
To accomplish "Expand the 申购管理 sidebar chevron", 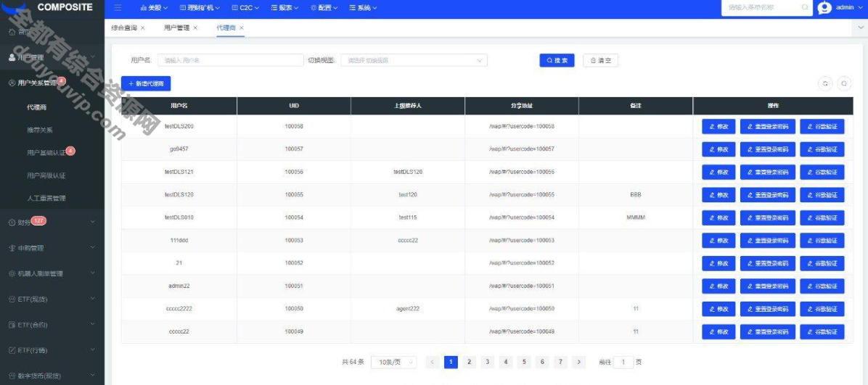I will (x=92, y=248).
